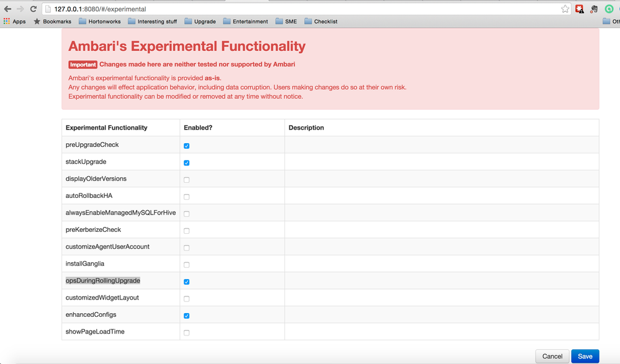Expand the Upgrade bookmarks folder
Image resolution: width=620 pixels, height=364 pixels.
pyautogui.click(x=200, y=22)
